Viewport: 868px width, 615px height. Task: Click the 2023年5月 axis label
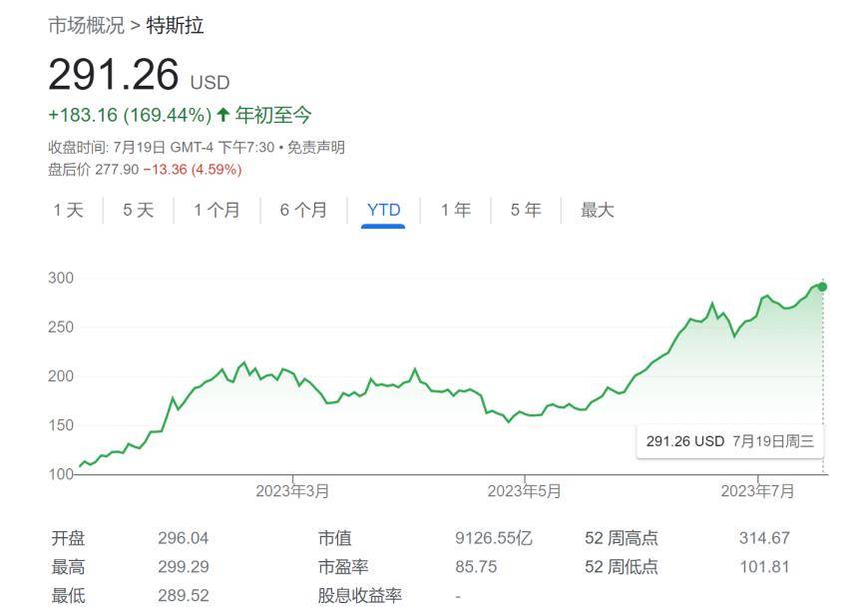[524, 490]
